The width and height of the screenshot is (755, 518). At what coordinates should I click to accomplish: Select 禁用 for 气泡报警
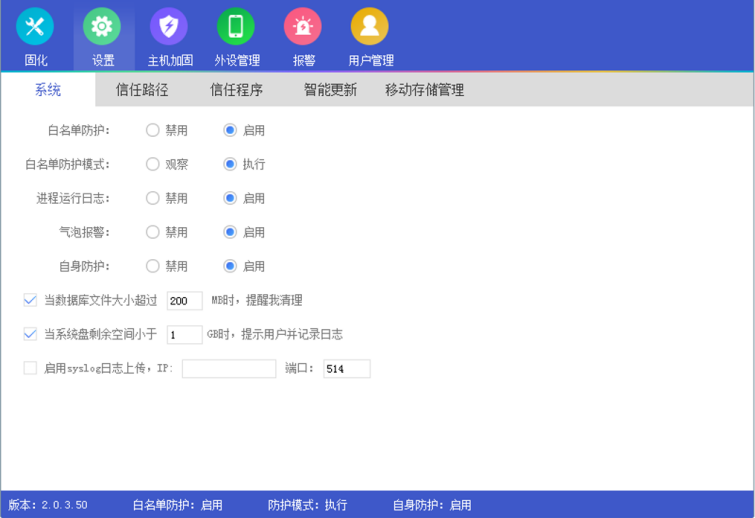click(x=153, y=232)
